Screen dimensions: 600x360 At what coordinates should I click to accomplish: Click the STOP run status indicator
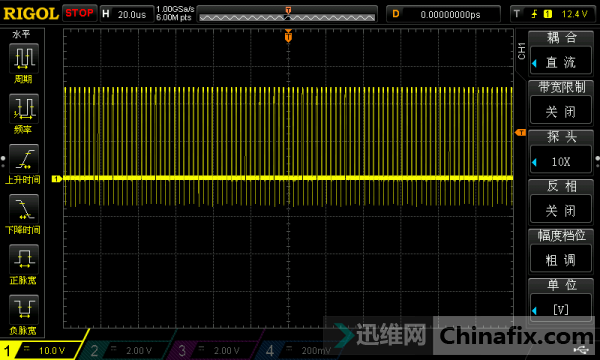79,13
